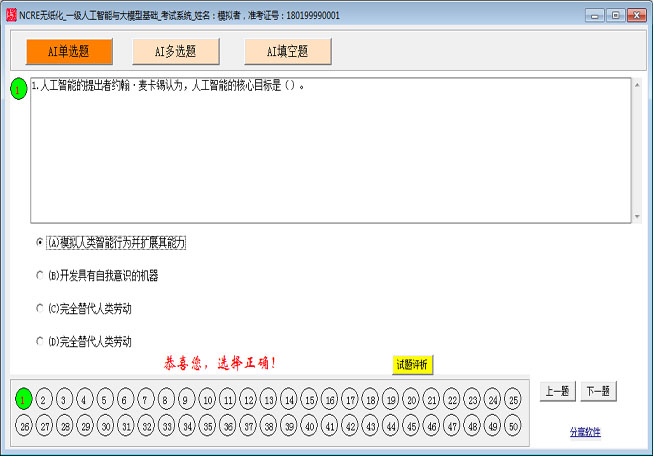Screen dimensions: 653x456
Task: Jump to question 32
Action: (146, 426)
